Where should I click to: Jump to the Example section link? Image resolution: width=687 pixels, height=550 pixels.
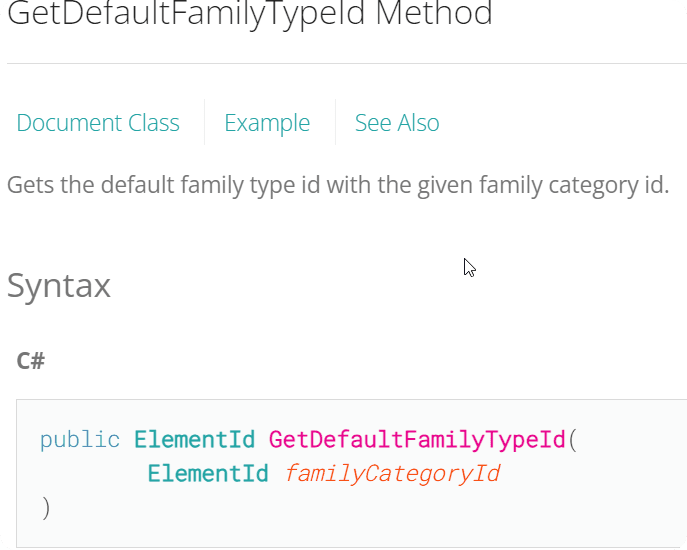tap(267, 123)
